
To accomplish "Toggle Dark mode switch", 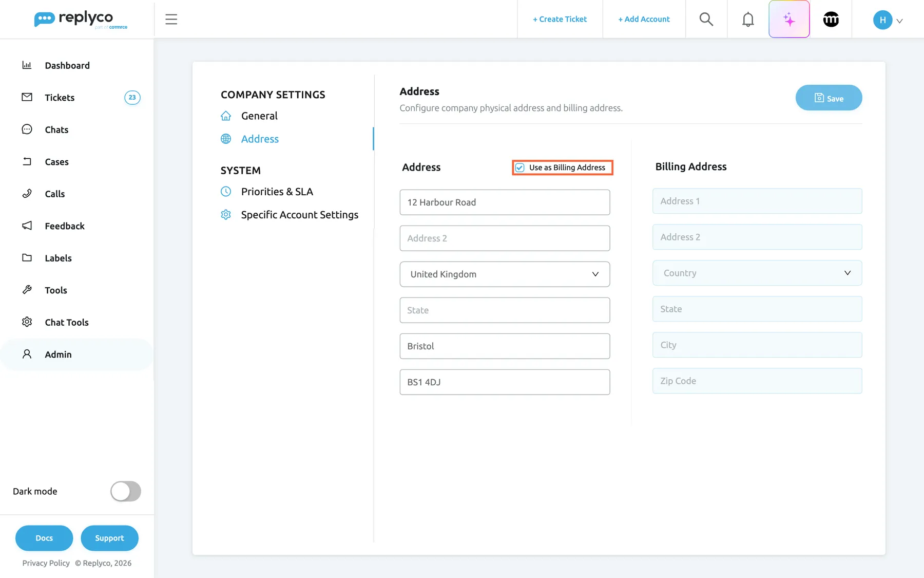I will (126, 491).
